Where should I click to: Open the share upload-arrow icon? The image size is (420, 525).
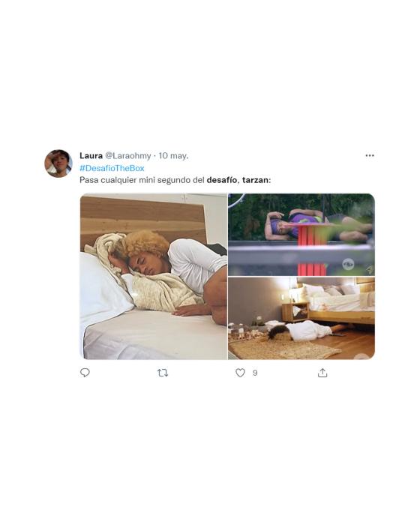pyautogui.click(x=322, y=373)
